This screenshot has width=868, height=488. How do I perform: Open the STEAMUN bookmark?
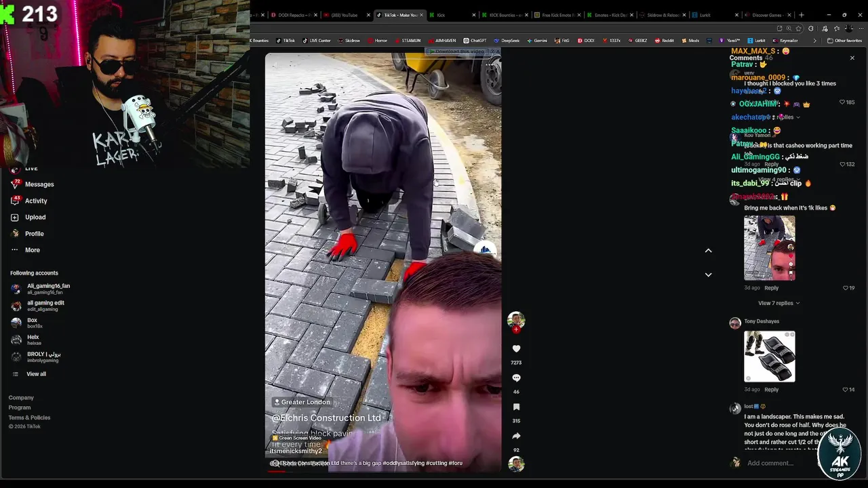[x=408, y=41]
